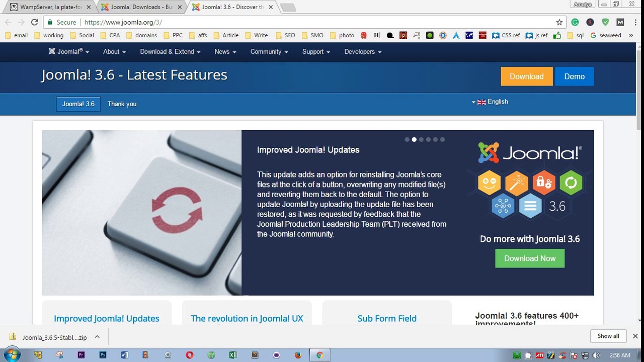Click the green Download Now button
This screenshot has height=362, width=644.
tap(530, 258)
